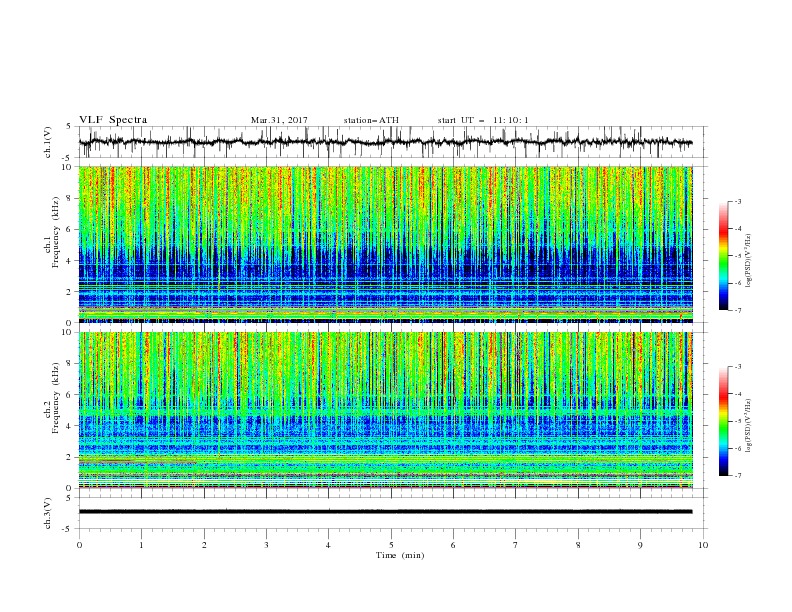Click the ch.2 spectrogram panel
This screenshot has width=792, height=612.
coord(386,410)
